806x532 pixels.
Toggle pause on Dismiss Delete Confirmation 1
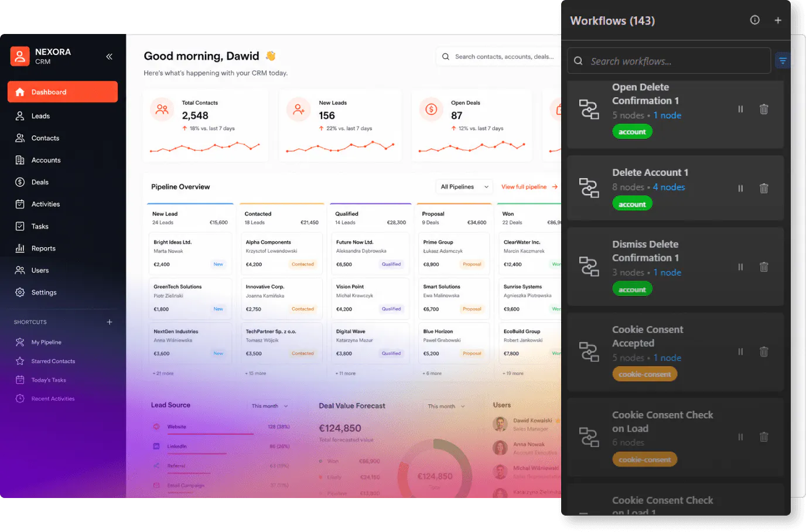click(x=740, y=267)
